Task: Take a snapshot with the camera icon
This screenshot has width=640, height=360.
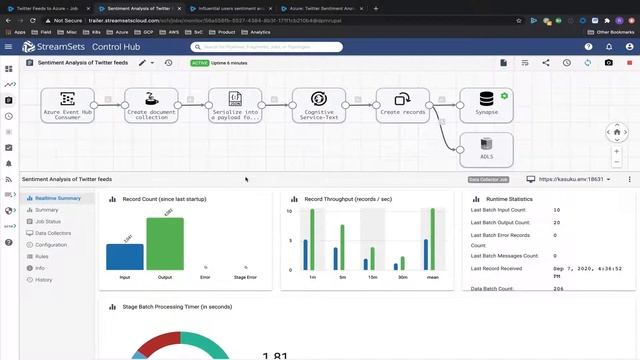Action: 609,63
